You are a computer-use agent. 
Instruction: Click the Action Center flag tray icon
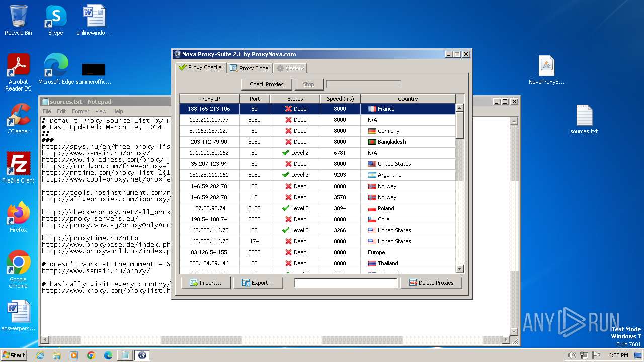597,355
